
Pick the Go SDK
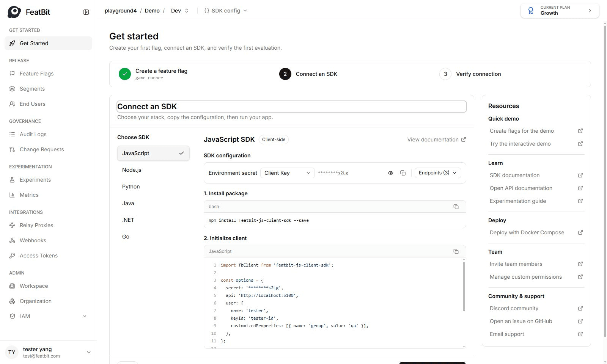pos(153,237)
